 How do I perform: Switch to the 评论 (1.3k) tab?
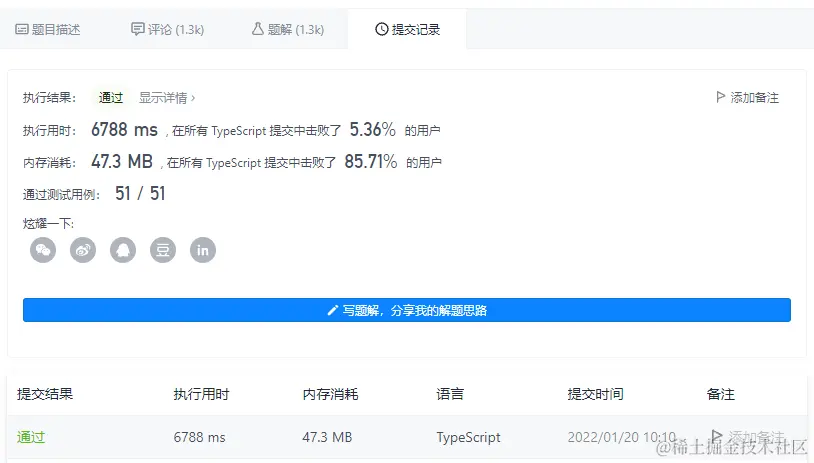(167, 30)
